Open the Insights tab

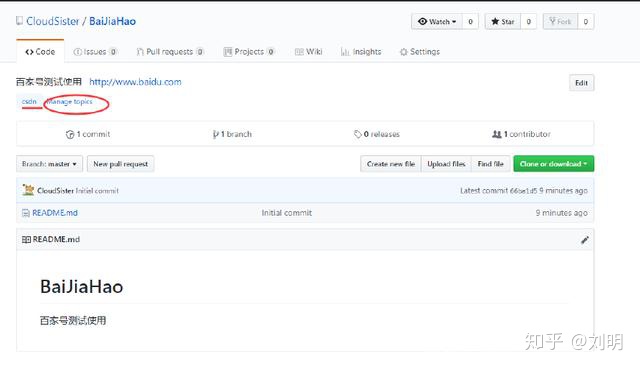click(x=361, y=52)
